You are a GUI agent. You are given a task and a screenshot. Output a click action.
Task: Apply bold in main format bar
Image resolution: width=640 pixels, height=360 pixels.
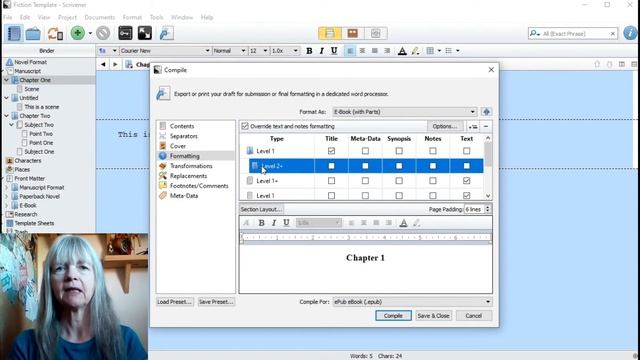tap(309, 51)
